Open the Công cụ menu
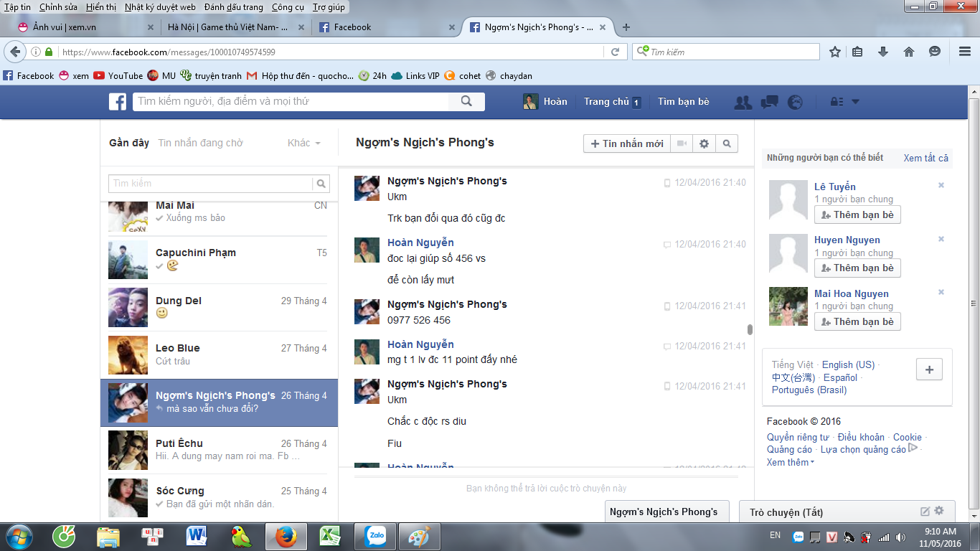 point(288,7)
